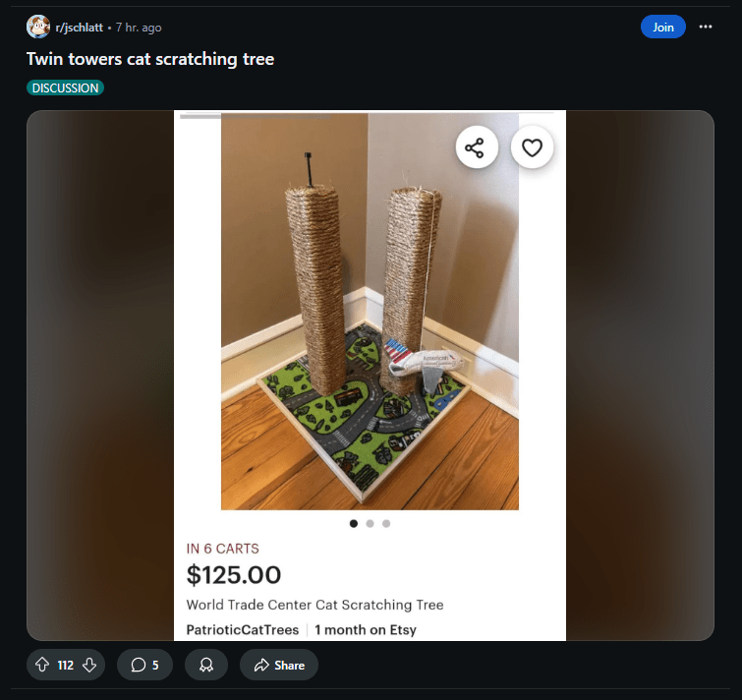
Task: Select the third carousel dot indicator
Action: 386,523
